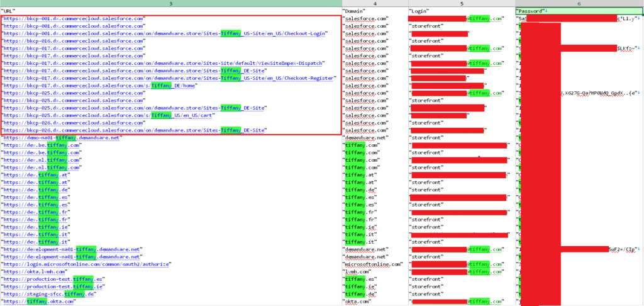Open the https://dev.tiffany.de URL
The image size is (644, 306).
tap(36, 190)
